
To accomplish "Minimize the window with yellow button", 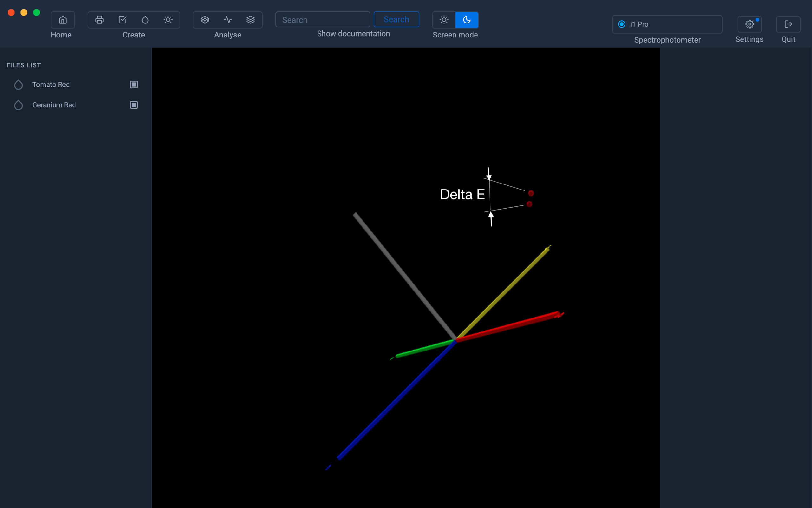I will point(24,12).
